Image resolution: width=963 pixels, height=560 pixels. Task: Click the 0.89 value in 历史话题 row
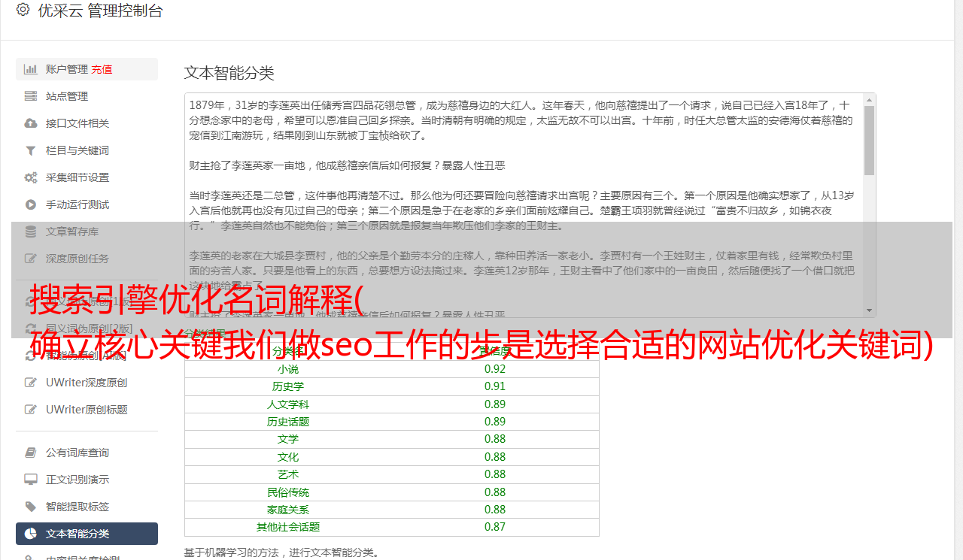point(495,422)
